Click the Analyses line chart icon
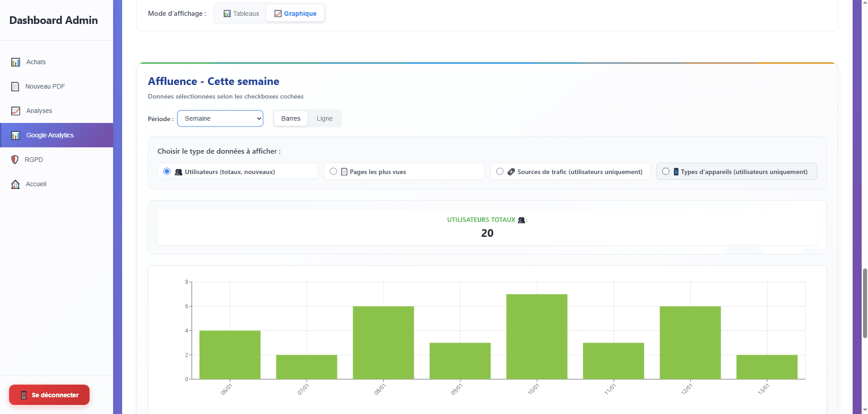The image size is (868, 414). click(16, 111)
